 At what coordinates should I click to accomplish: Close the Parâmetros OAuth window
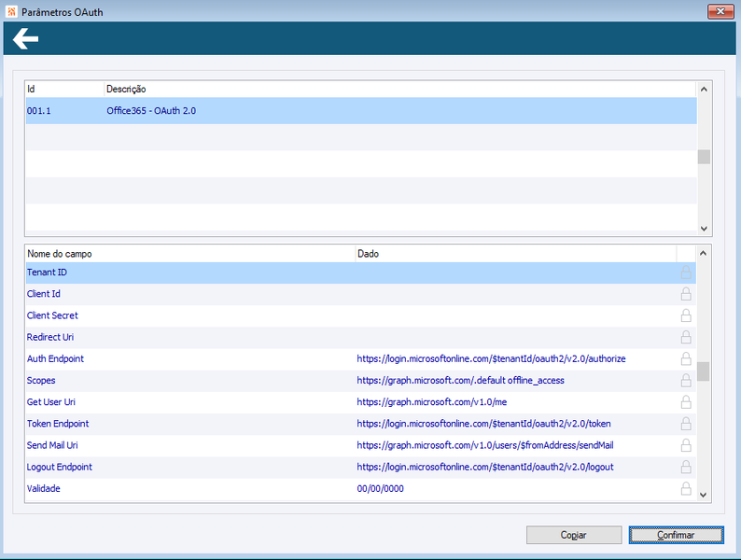point(720,11)
